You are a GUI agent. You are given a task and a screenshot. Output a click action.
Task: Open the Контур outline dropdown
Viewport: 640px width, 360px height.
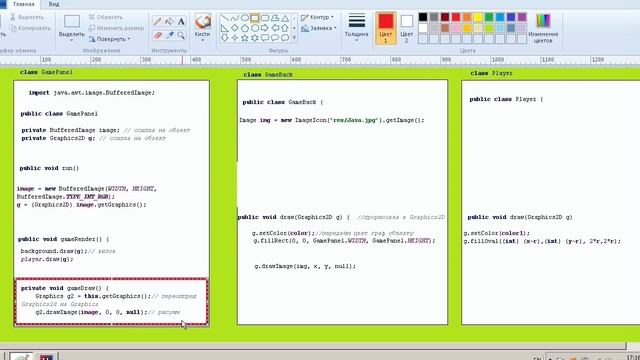(x=318, y=17)
